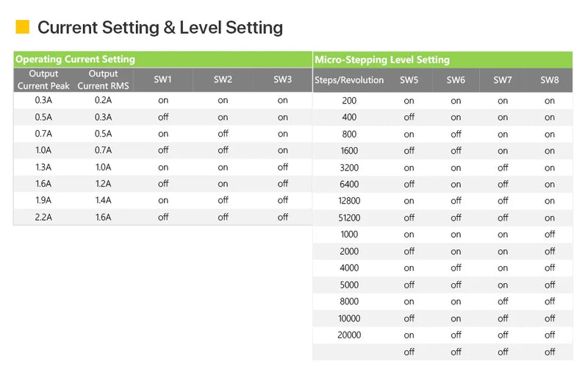Select the SW5 column header
Viewport: 588px width, 378px height.
tap(409, 80)
